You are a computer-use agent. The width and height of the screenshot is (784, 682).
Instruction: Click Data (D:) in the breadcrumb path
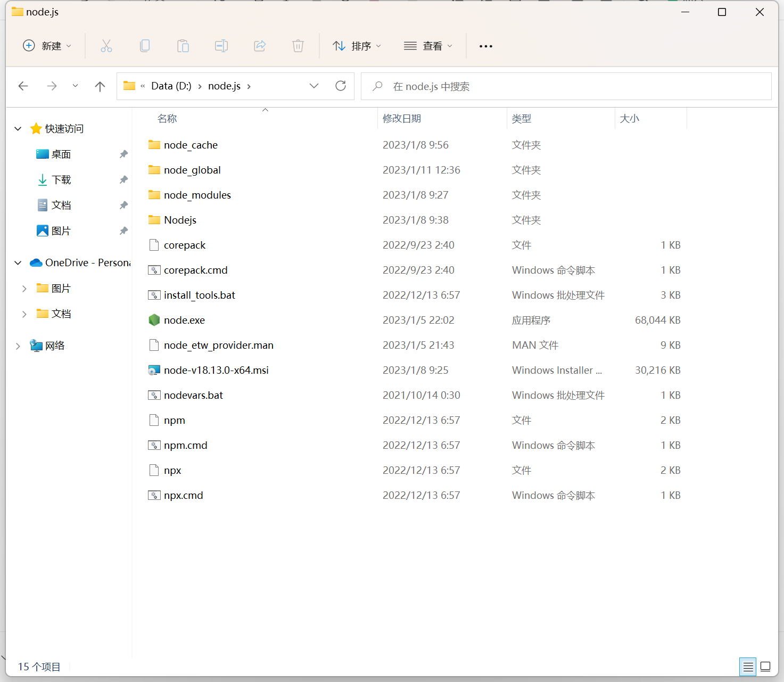click(x=171, y=86)
